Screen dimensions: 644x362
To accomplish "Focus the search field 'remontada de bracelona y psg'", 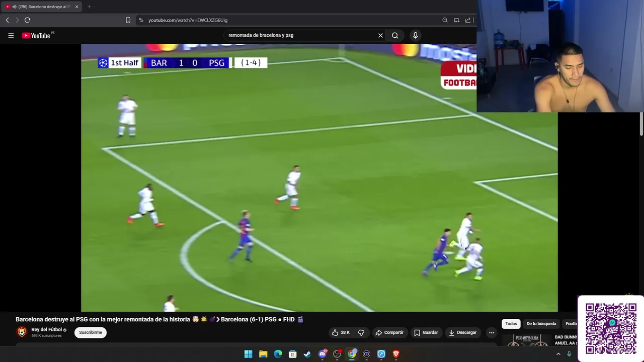I will pos(301,35).
